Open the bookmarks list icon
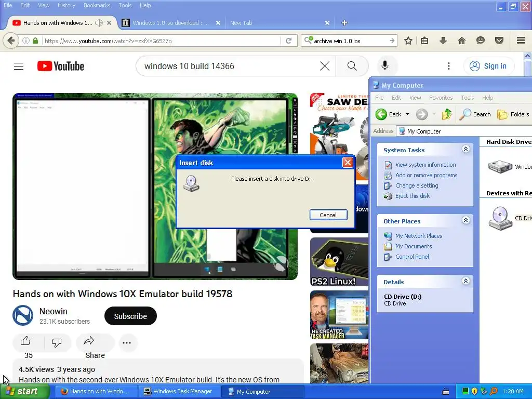Screen dimensions: 532x399 point(424,41)
